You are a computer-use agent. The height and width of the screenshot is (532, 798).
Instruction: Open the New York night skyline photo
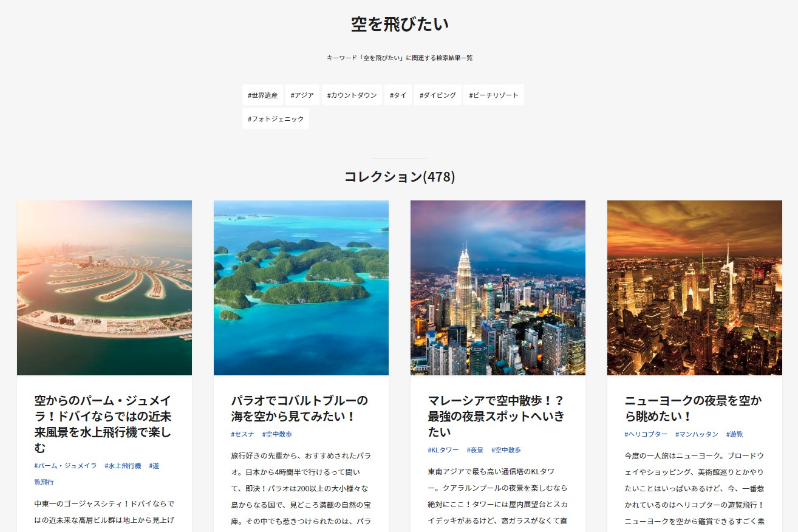(x=695, y=288)
